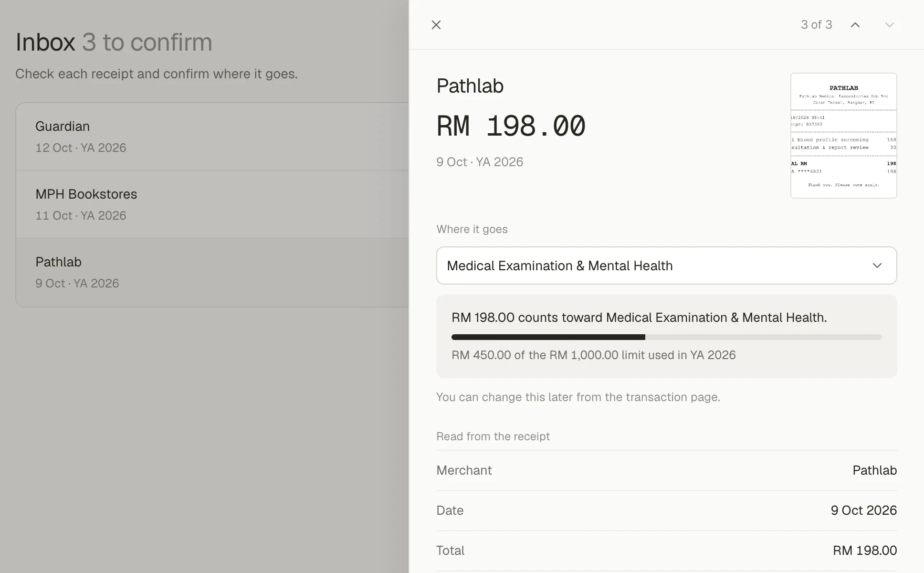This screenshot has height=573, width=924.
Task: Go to the previous receipt with up chevron
Action: click(x=855, y=25)
